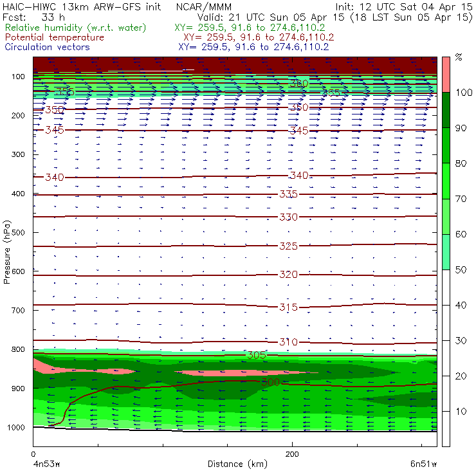Click the '320' contour label
476x476 pixels.
(x=288, y=275)
